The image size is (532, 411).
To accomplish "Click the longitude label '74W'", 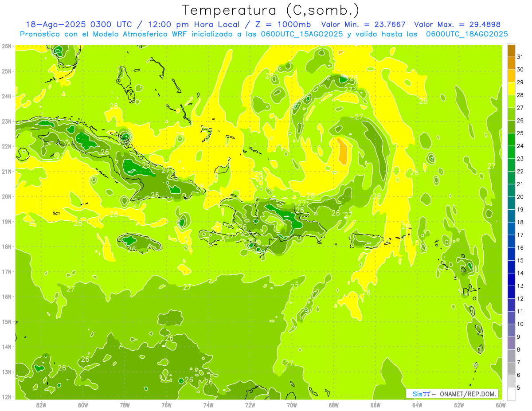I will pyautogui.click(x=208, y=405).
